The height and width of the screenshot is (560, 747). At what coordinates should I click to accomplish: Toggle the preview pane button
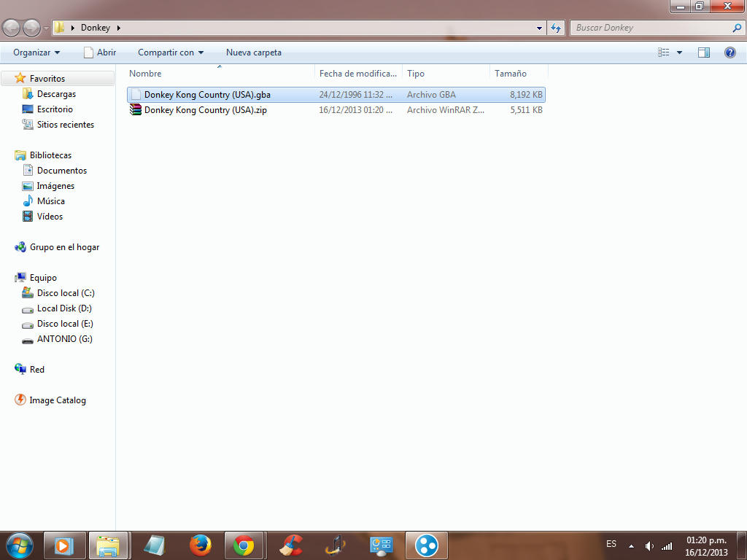(x=704, y=52)
